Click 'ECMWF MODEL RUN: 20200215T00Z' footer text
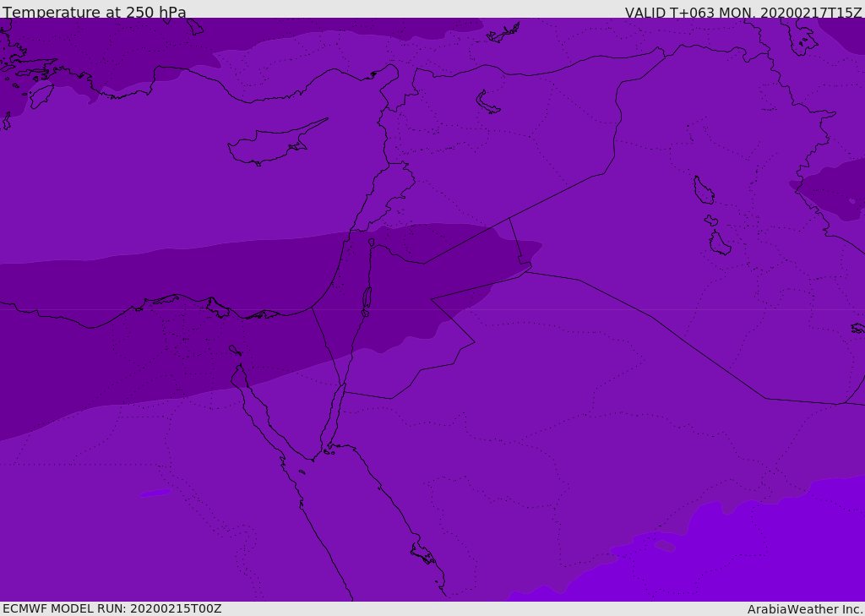The height and width of the screenshot is (616, 865). coord(112,608)
